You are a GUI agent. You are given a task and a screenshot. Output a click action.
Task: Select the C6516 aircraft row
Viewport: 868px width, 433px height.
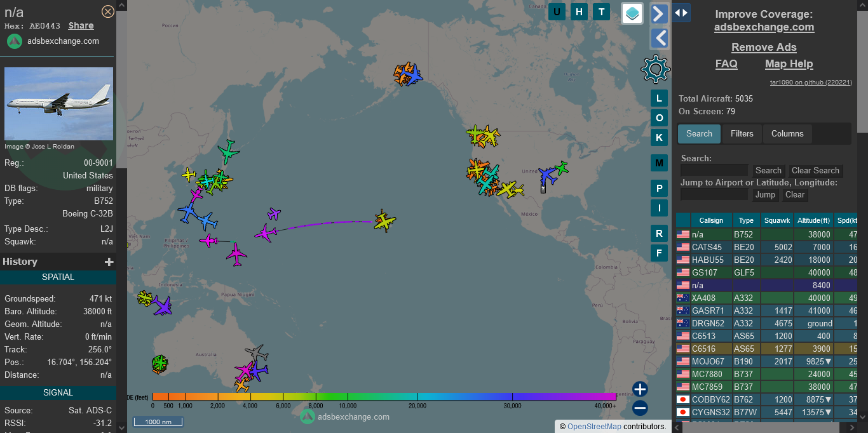coord(767,349)
